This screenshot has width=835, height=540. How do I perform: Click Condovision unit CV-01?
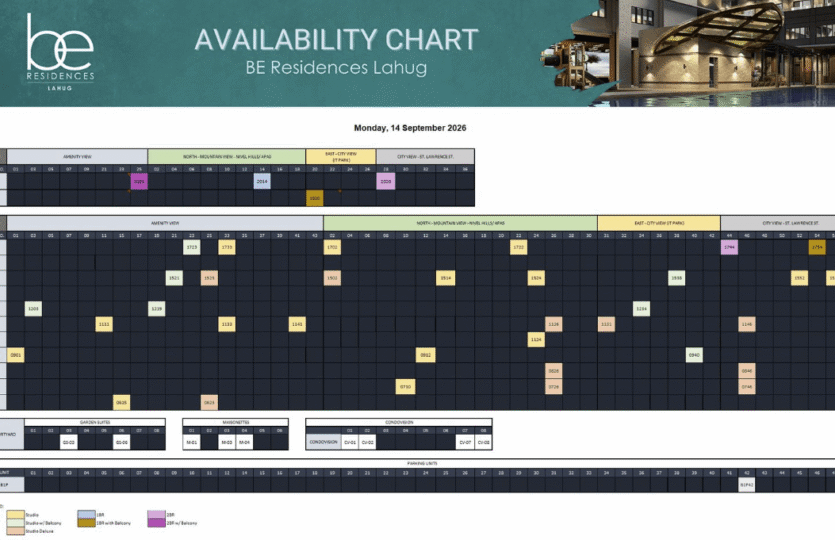pos(350,442)
